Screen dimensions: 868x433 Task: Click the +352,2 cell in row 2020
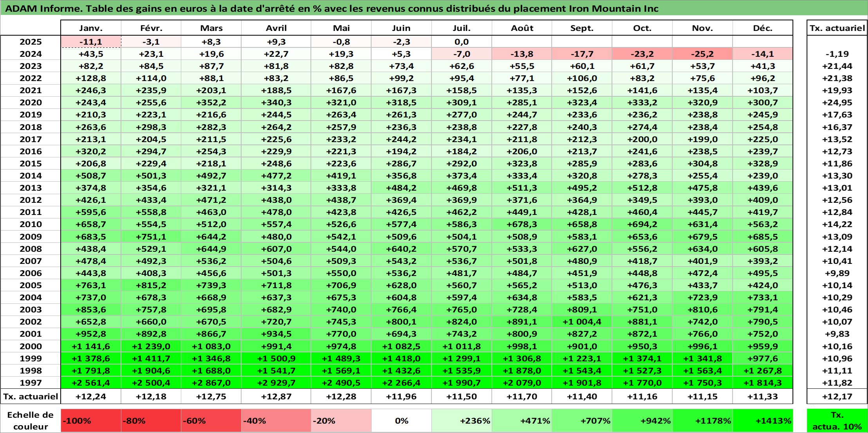[x=211, y=102]
